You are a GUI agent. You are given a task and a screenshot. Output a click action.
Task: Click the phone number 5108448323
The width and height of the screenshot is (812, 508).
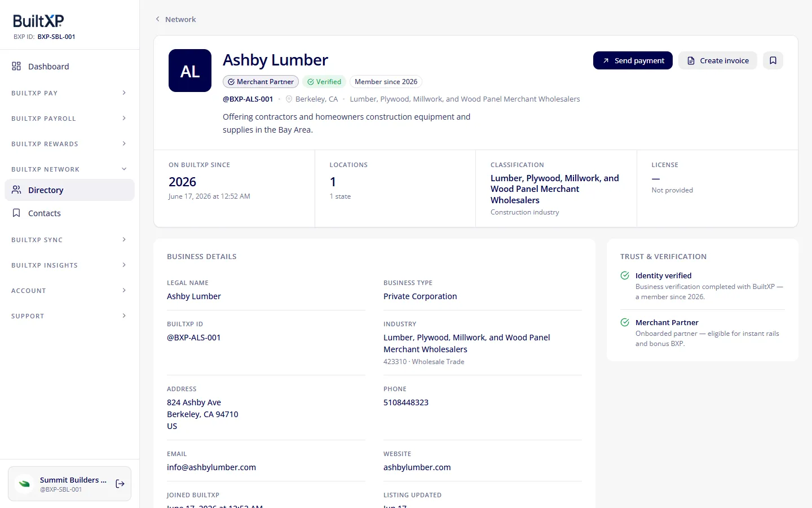(406, 402)
